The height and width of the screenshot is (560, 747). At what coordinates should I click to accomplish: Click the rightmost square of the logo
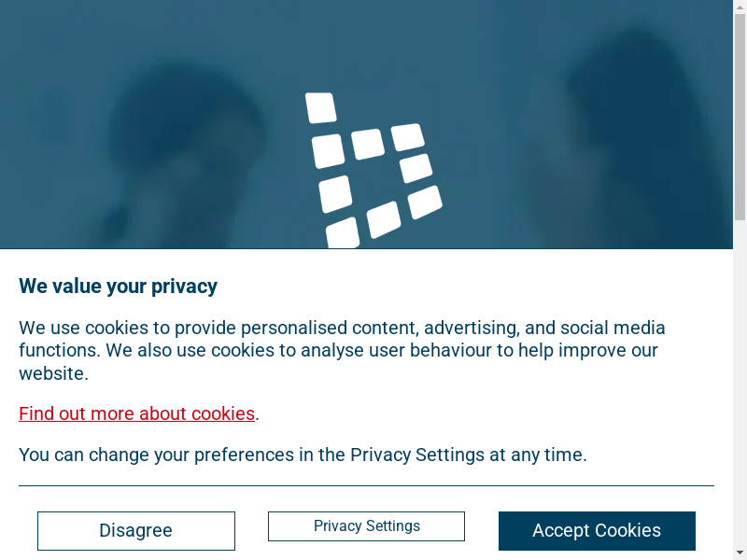pyautogui.click(x=425, y=202)
